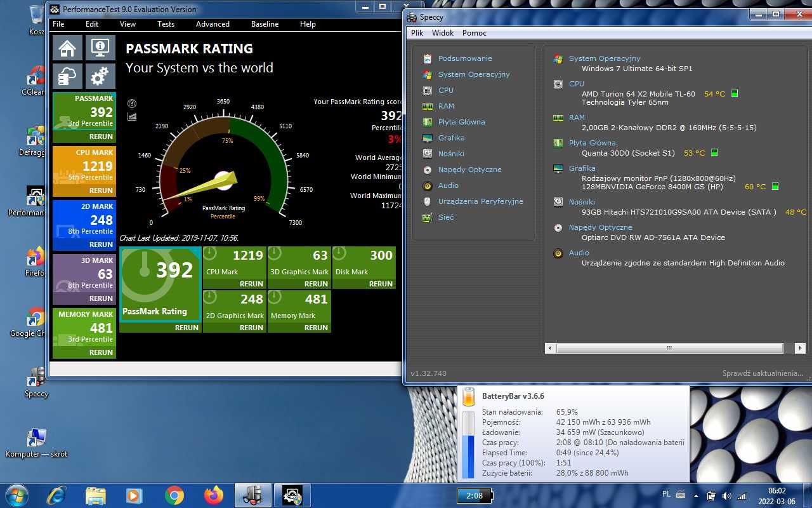The image size is (812, 508).
Task: Open Firefox from the taskbar
Action: tap(213, 495)
